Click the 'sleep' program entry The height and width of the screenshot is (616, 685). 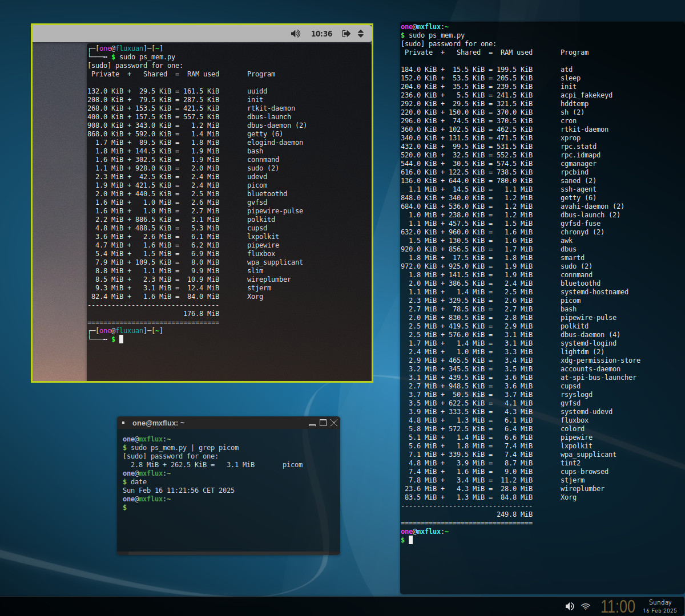[570, 78]
